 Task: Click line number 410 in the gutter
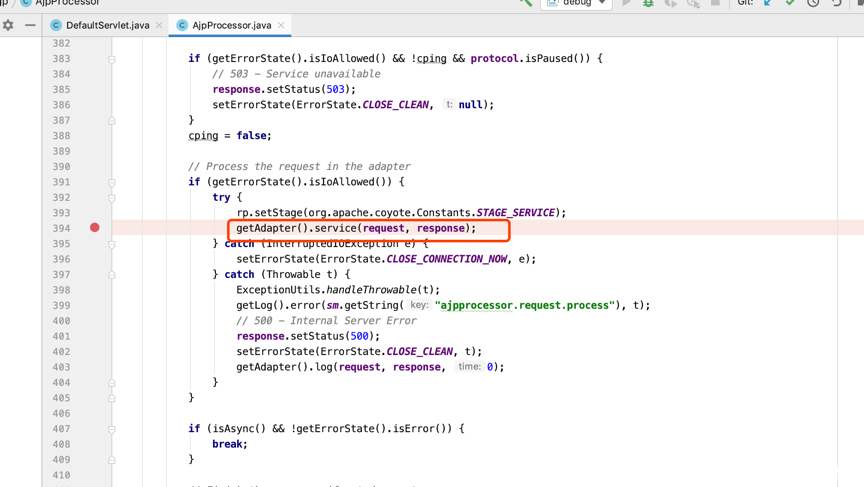point(61,475)
